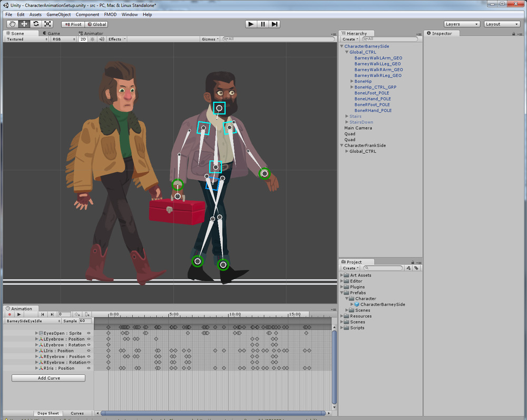This screenshot has width=527, height=420.
Task: Collapse the Prefabs folder
Action: pyautogui.click(x=342, y=292)
